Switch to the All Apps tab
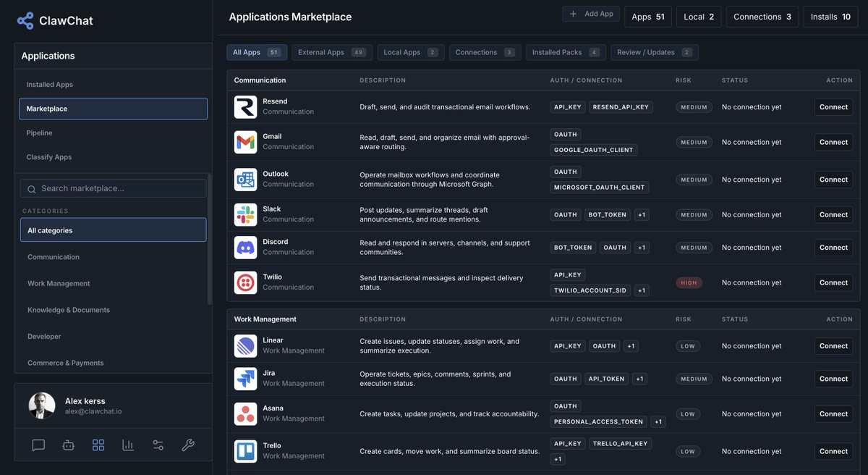868x475 pixels. (x=257, y=52)
